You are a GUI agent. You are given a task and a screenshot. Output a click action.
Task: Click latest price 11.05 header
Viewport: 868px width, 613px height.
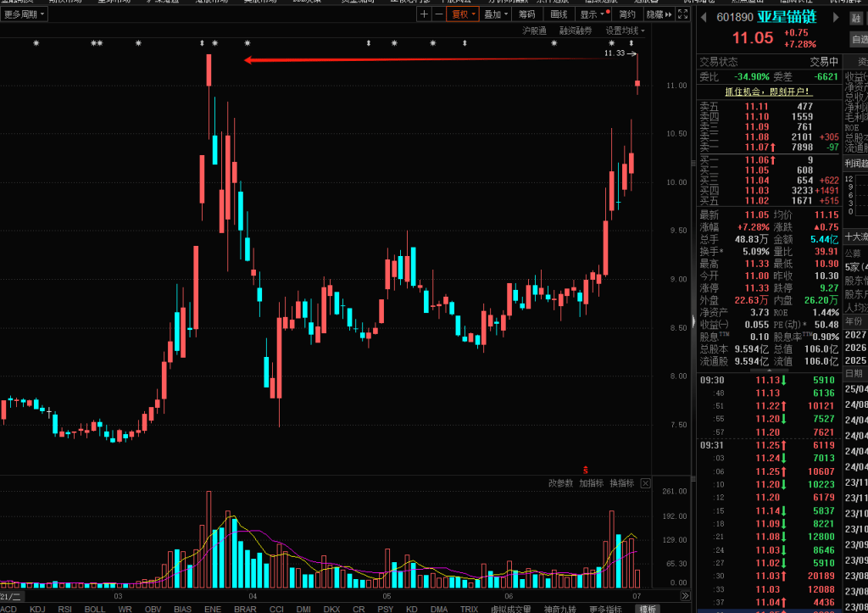tap(753, 37)
